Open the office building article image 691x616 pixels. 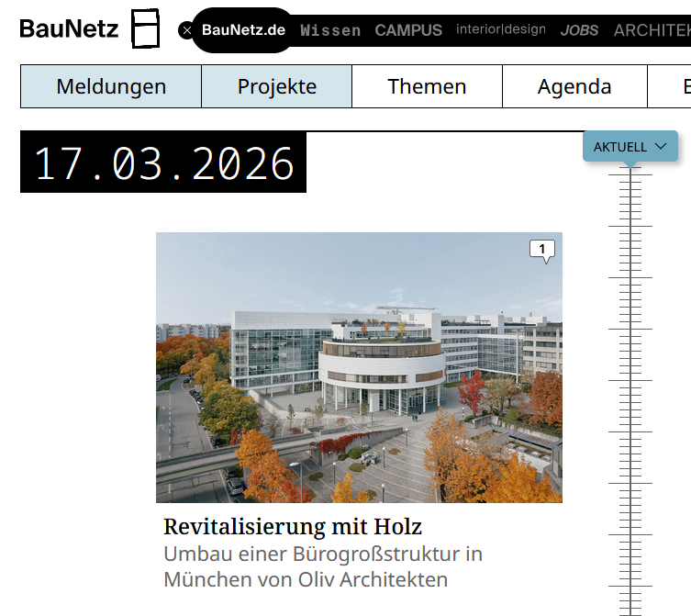pyautogui.click(x=359, y=367)
